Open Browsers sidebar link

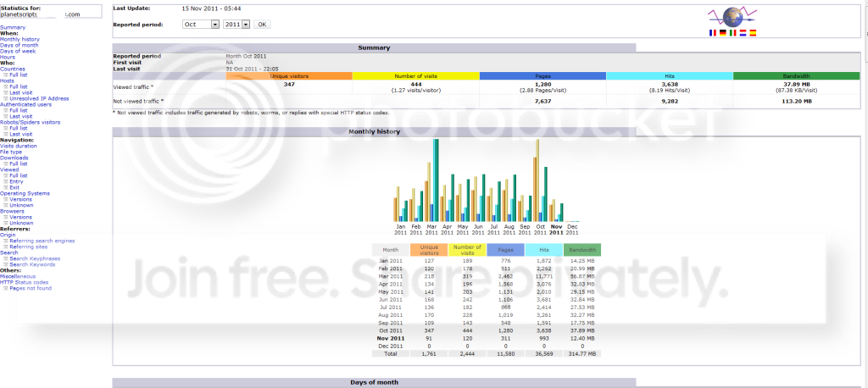coord(12,211)
